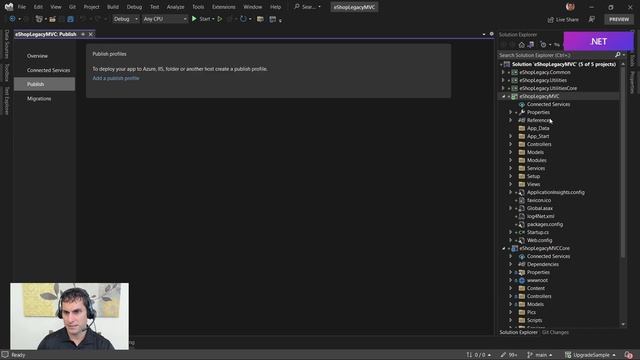Select ApplicationInsights.config file
This screenshot has width=640, height=360.
(556, 192)
